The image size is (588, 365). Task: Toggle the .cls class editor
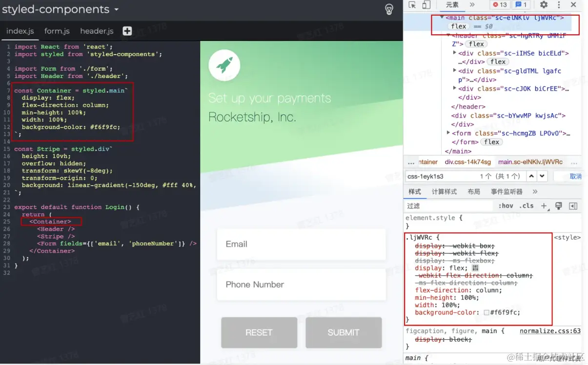(x=527, y=206)
